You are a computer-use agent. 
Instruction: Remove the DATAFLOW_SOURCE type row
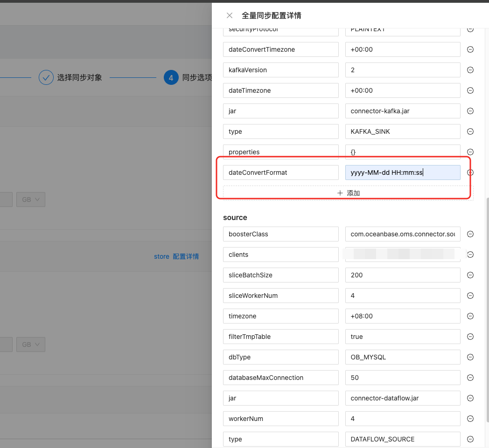click(x=470, y=439)
